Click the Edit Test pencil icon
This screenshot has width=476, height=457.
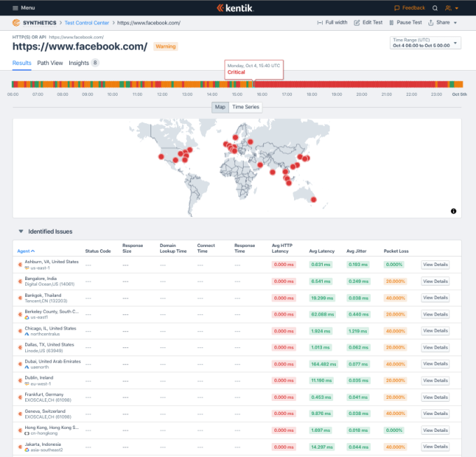tap(357, 23)
